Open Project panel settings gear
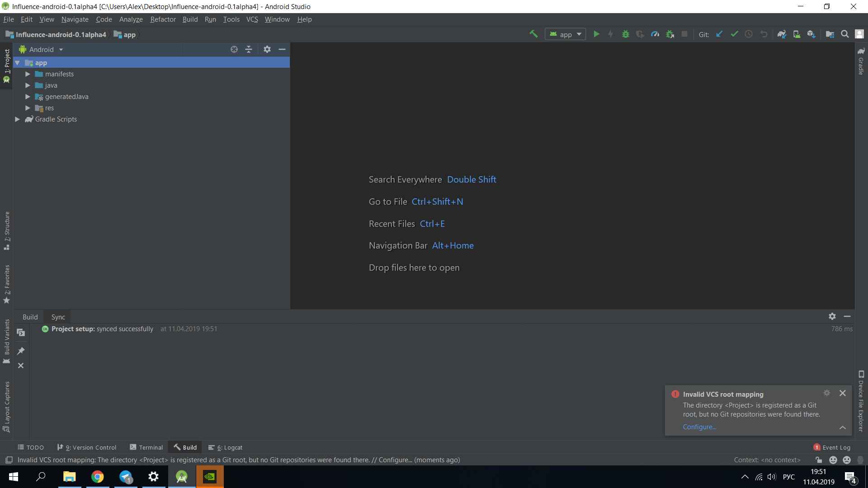Viewport: 868px width, 488px height. (x=267, y=50)
